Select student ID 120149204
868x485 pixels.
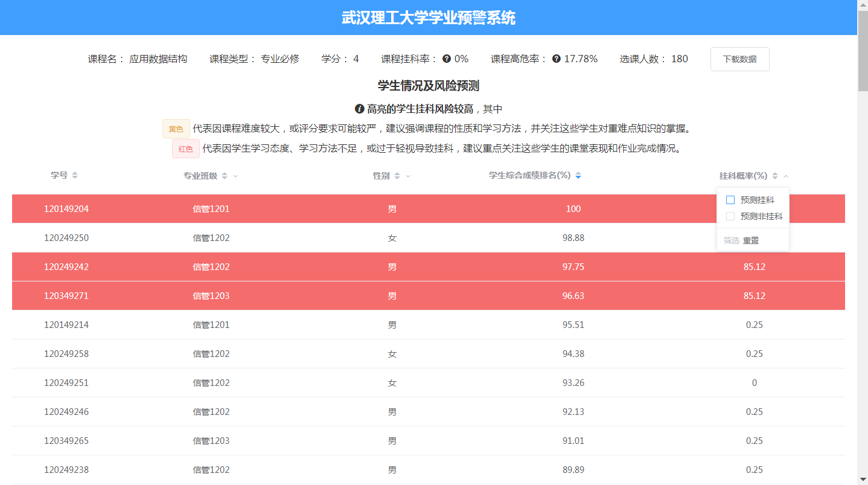pos(66,209)
